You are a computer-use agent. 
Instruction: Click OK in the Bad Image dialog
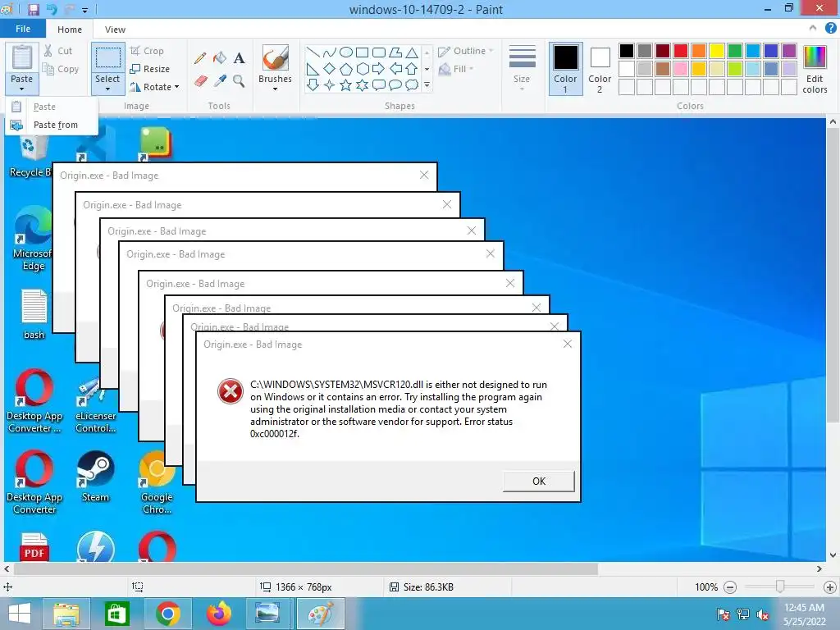[x=538, y=481]
